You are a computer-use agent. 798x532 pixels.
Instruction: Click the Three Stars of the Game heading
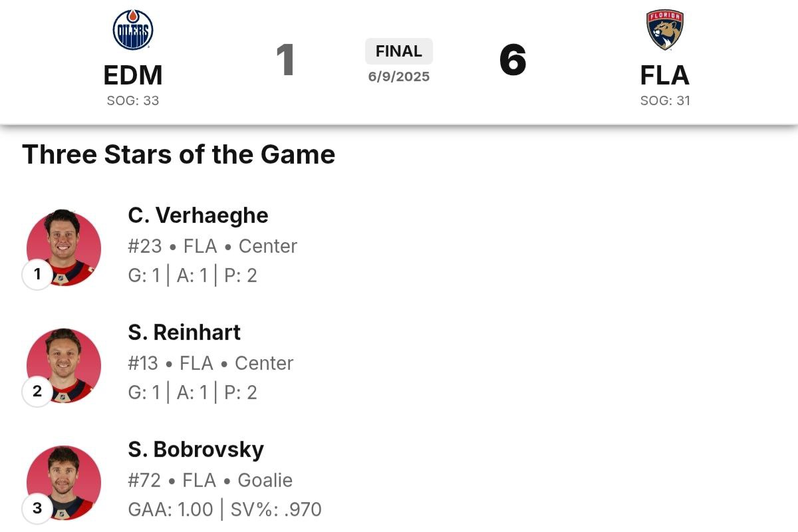pos(179,154)
